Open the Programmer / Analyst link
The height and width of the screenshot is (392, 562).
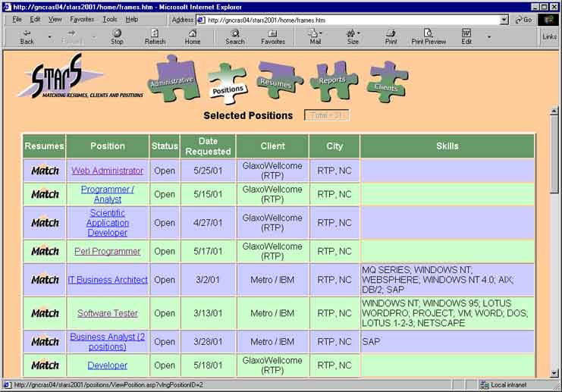tap(108, 194)
